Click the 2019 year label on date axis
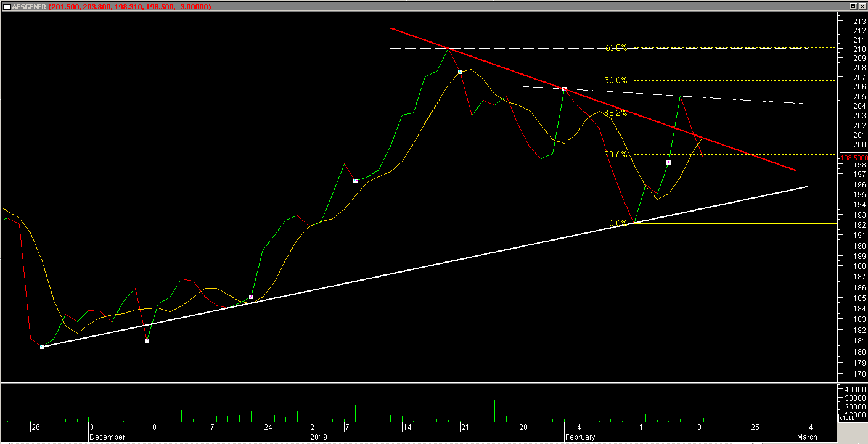868x444 pixels. tap(318, 437)
